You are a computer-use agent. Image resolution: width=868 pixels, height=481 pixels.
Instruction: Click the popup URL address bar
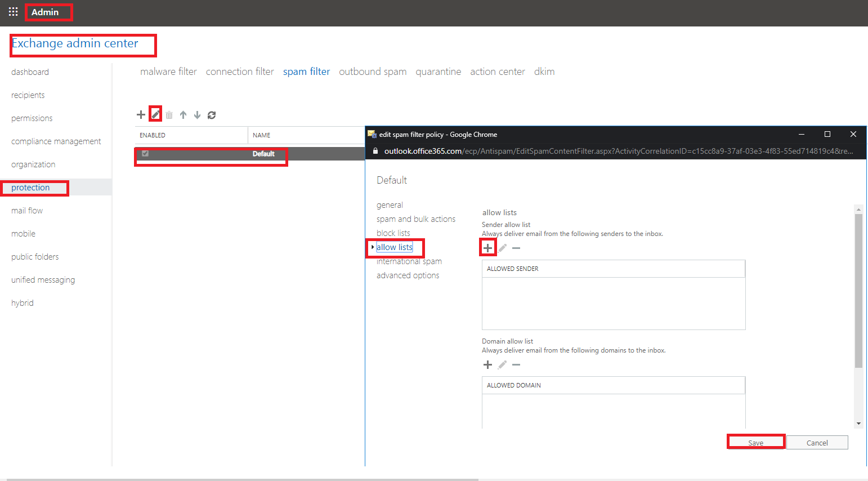coord(618,151)
